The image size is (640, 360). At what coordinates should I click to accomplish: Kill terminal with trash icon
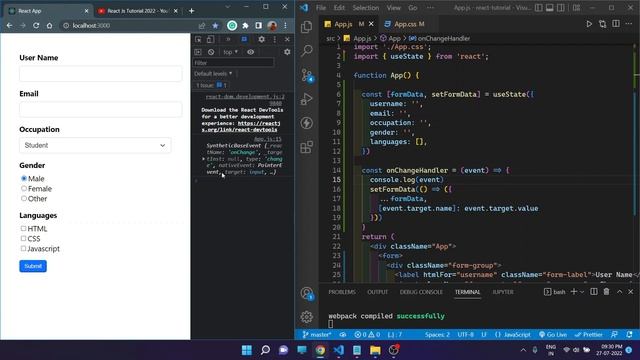607,291
